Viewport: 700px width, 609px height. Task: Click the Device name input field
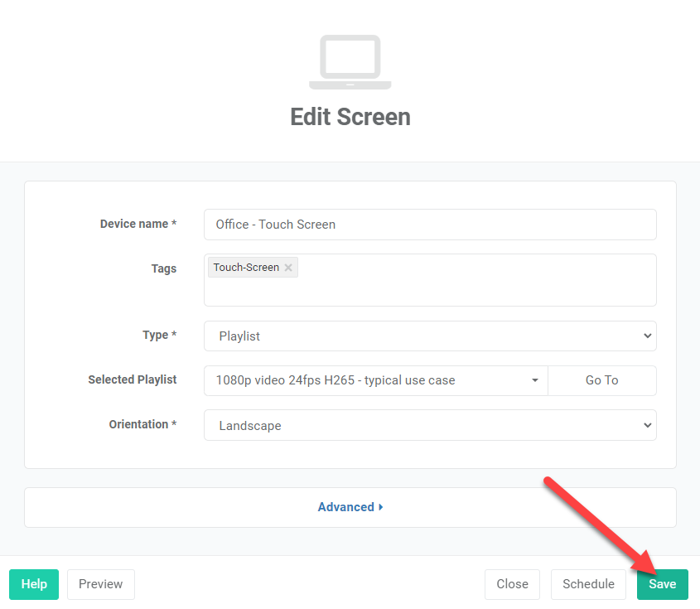[430, 225]
